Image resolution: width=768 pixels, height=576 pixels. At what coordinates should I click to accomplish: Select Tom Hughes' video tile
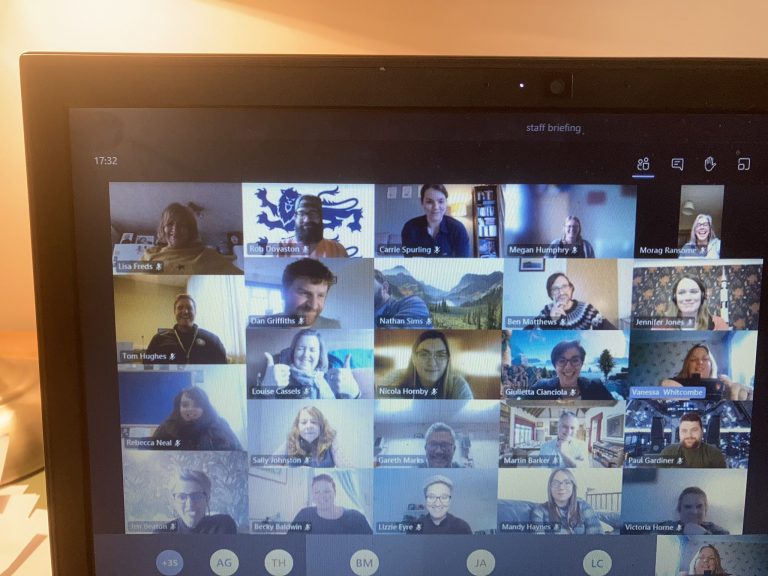[x=180, y=319]
